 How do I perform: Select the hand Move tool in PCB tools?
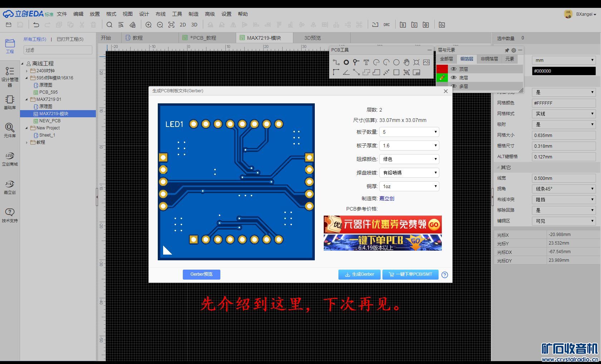click(406, 62)
